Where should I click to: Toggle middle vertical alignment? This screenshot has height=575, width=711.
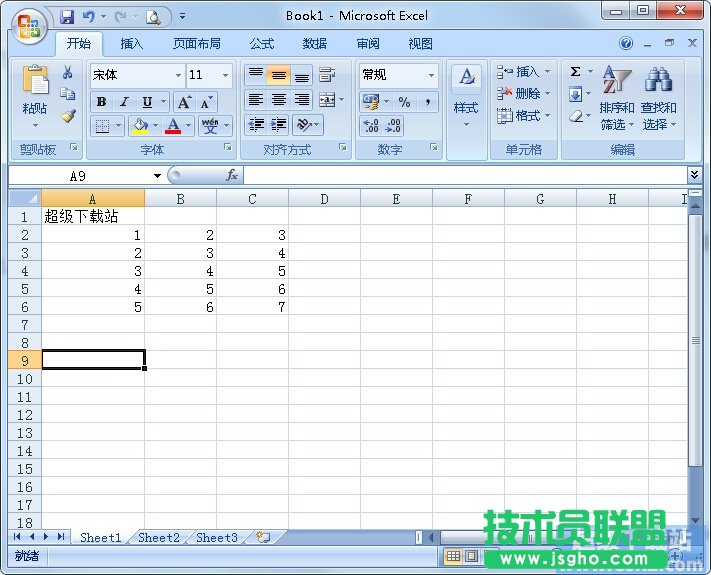[278, 75]
